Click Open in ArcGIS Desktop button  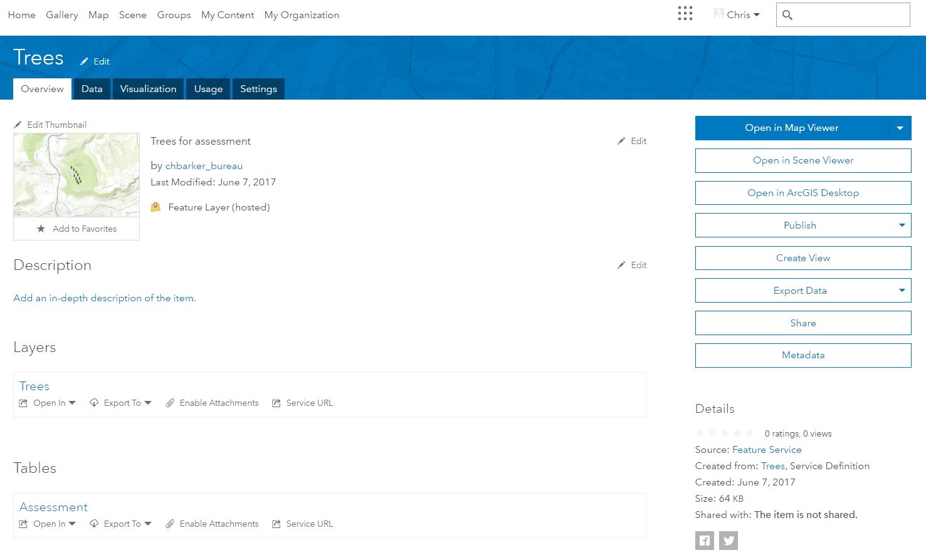click(x=803, y=193)
